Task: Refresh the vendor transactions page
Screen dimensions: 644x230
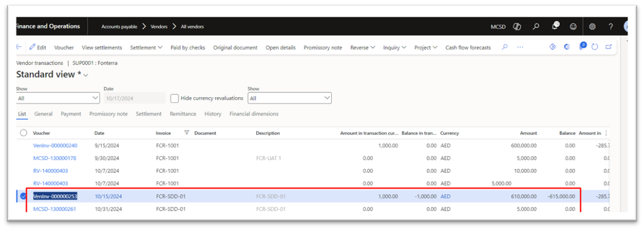Action: [x=594, y=47]
